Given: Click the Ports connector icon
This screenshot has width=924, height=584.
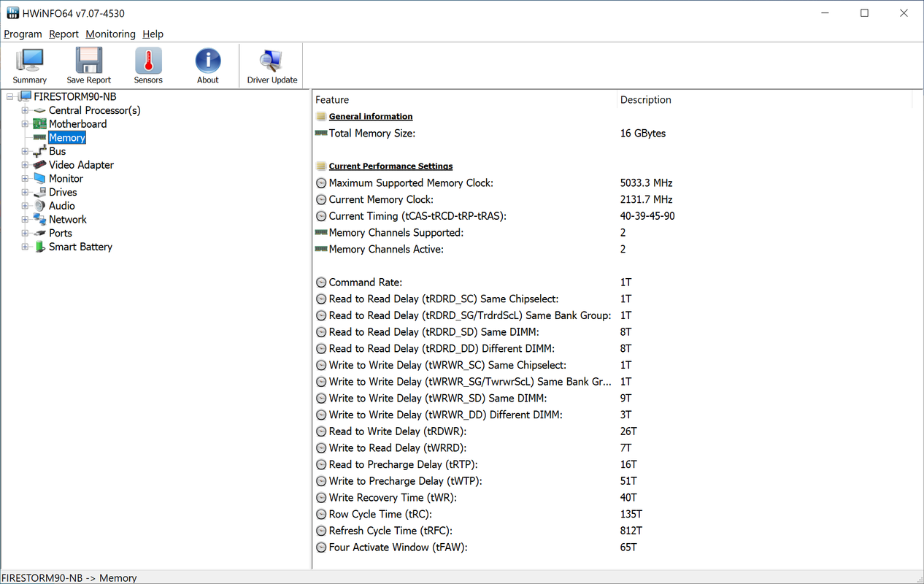Looking at the screenshot, I should (x=39, y=233).
